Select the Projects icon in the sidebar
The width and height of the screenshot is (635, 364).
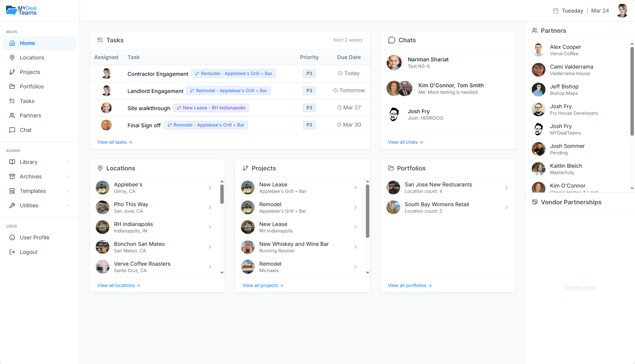coord(13,72)
